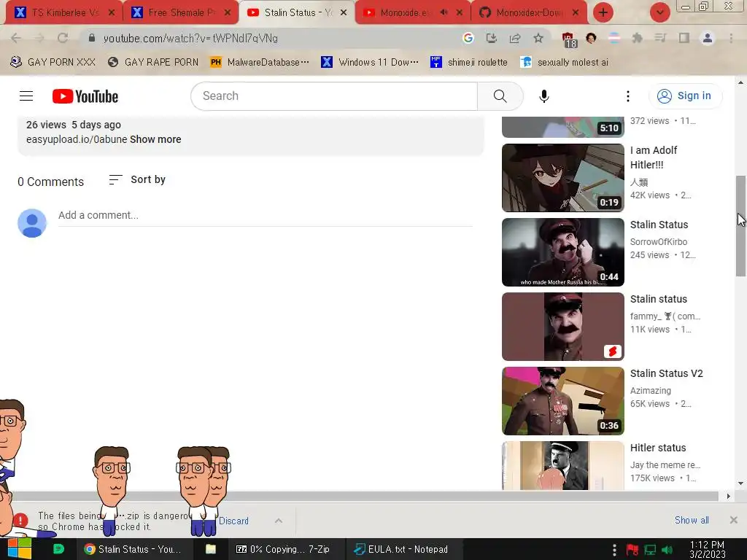Start voice search with microphone icon
This screenshot has width=747, height=560.
tap(543, 96)
